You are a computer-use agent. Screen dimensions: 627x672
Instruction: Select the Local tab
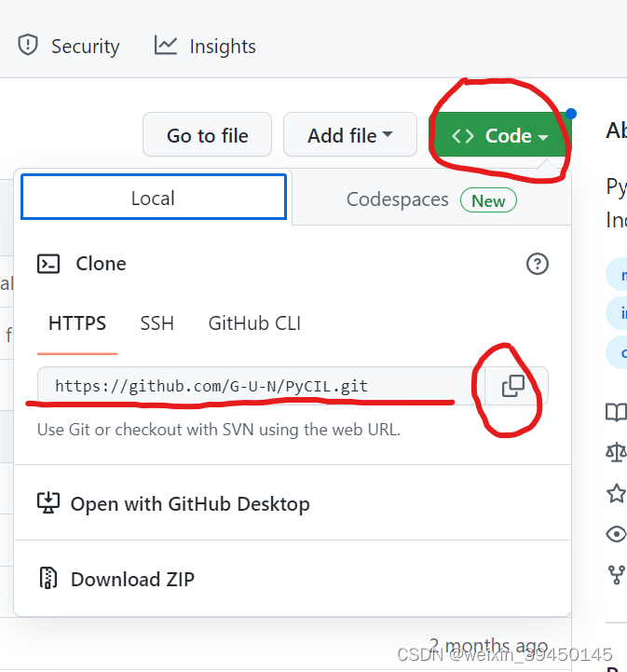pos(154,198)
